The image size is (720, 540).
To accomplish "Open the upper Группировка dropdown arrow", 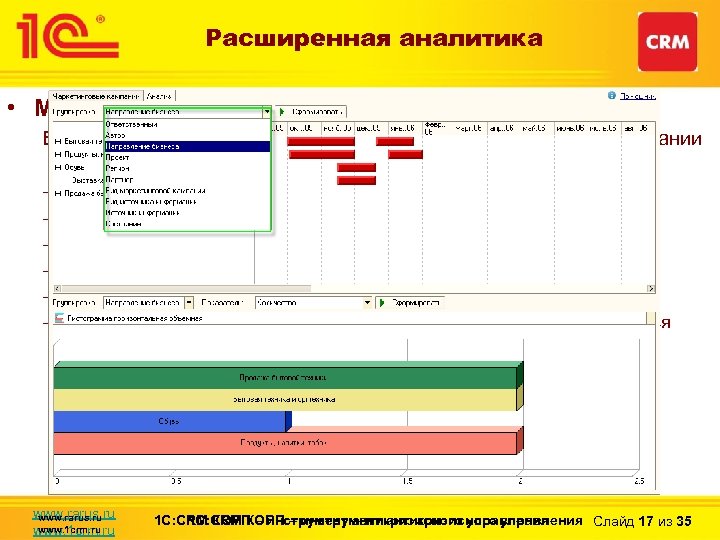I will 267,112.
